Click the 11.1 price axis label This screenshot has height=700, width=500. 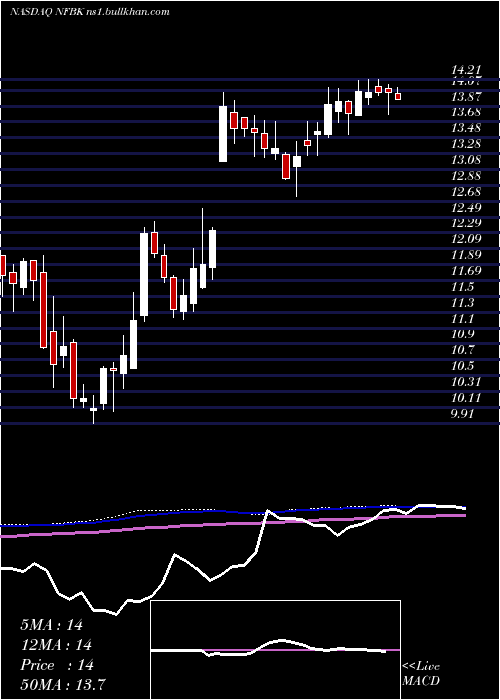pos(462,318)
